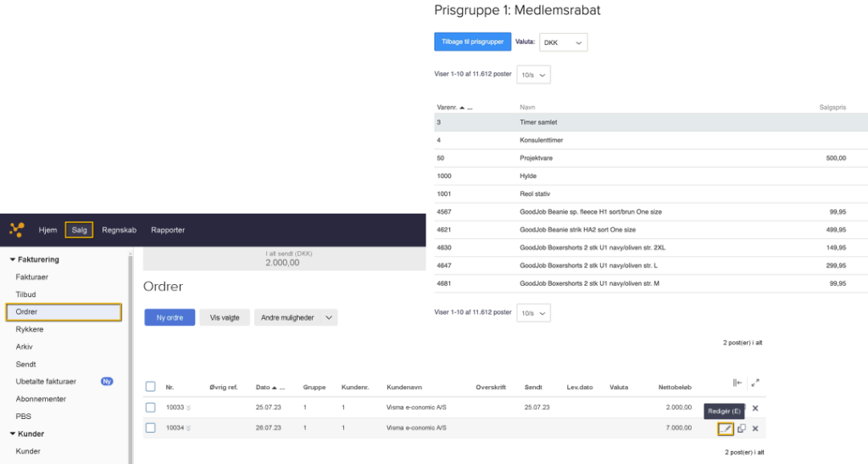Image resolution: width=868 pixels, height=464 pixels.
Task: Click the Ny ordre button
Action: pos(170,317)
